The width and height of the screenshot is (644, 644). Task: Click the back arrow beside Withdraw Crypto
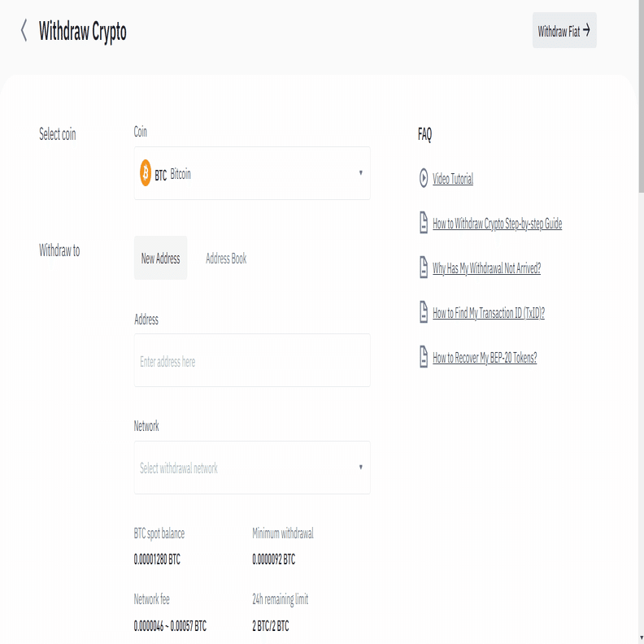coord(24,32)
